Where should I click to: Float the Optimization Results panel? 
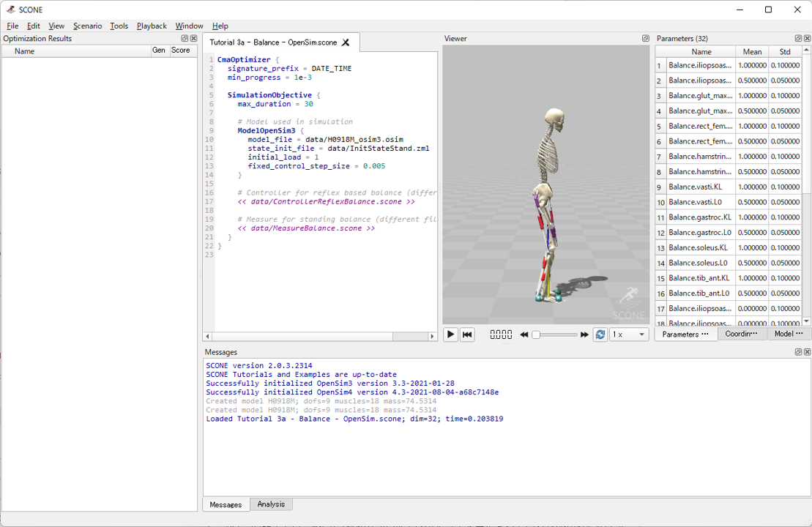tap(185, 39)
